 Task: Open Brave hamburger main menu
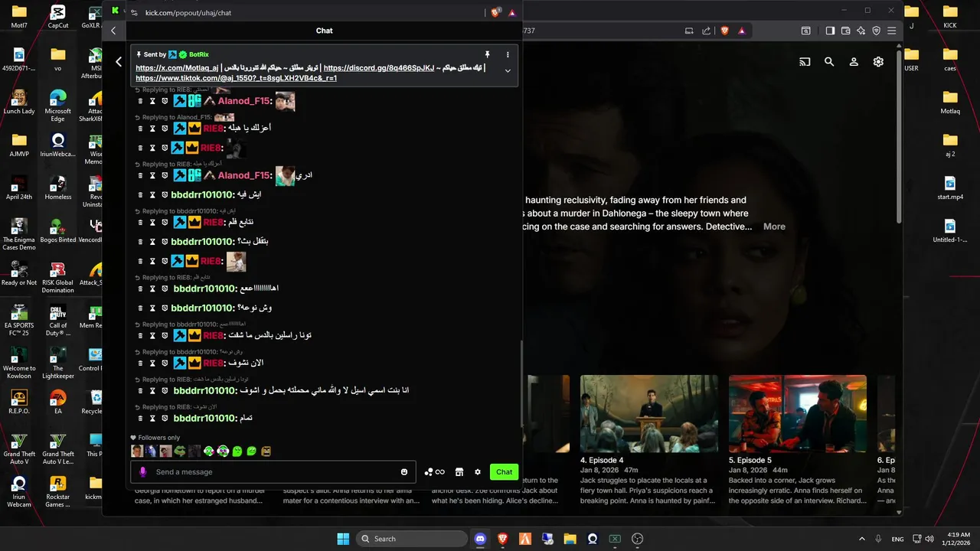pyautogui.click(x=892, y=31)
